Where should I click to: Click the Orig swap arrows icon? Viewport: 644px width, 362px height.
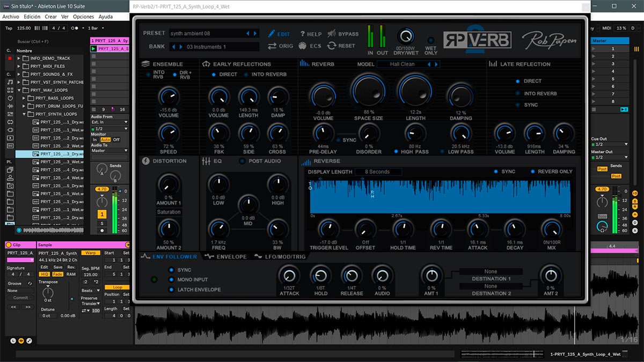272,46
